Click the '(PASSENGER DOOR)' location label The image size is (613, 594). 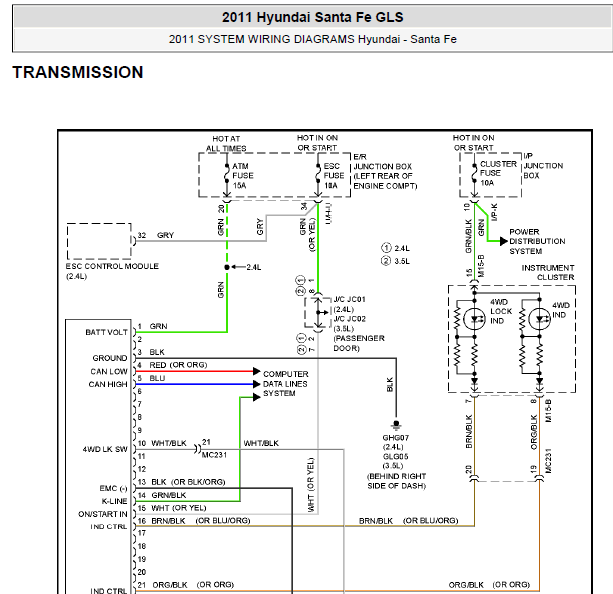[359, 343]
